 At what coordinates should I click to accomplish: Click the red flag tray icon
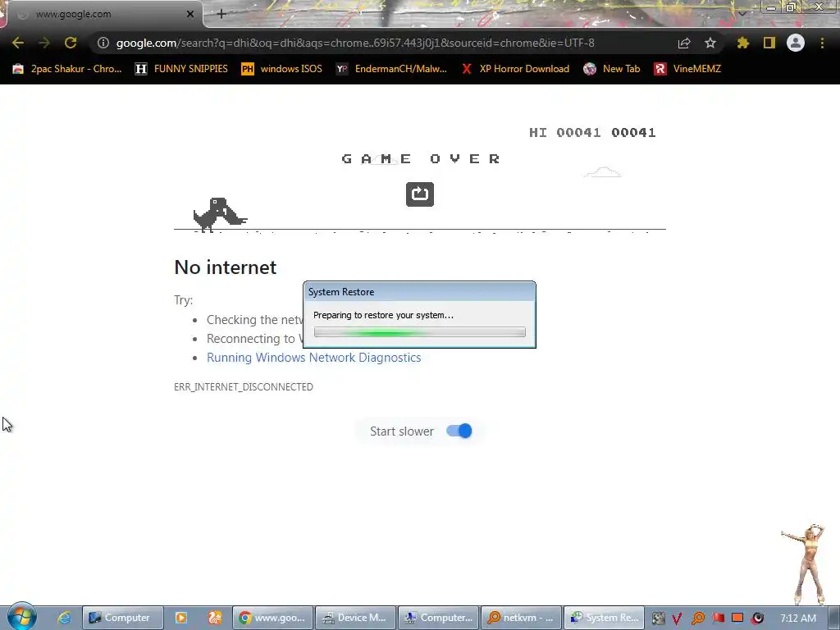[x=719, y=619]
